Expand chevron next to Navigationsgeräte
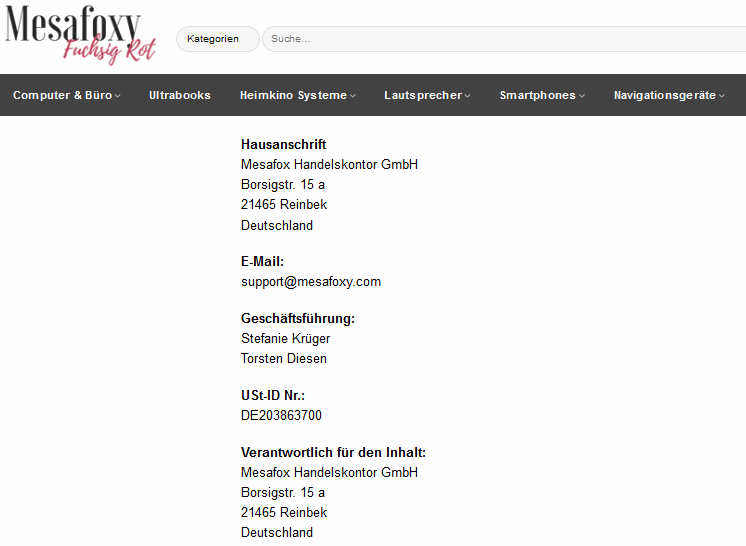Screen dimensions: 746x546 pyautogui.click(x=722, y=96)
